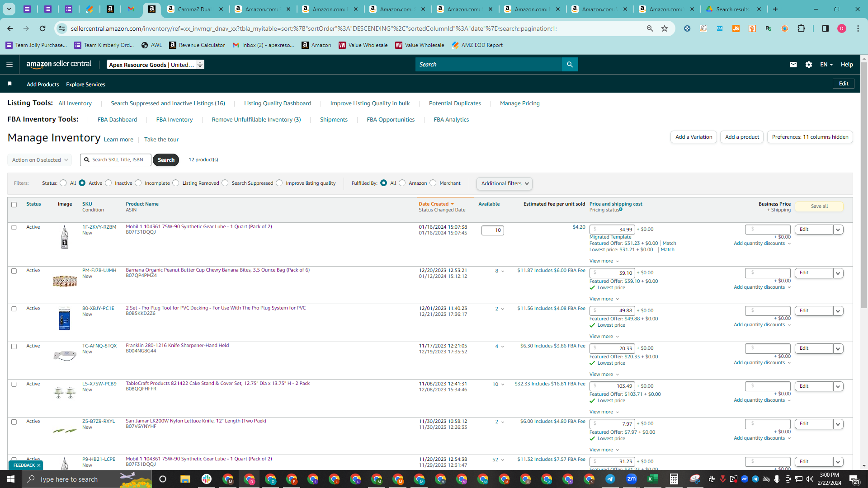Open the messages envelope icon
This screenshot has height=488, width=868.
793,65
